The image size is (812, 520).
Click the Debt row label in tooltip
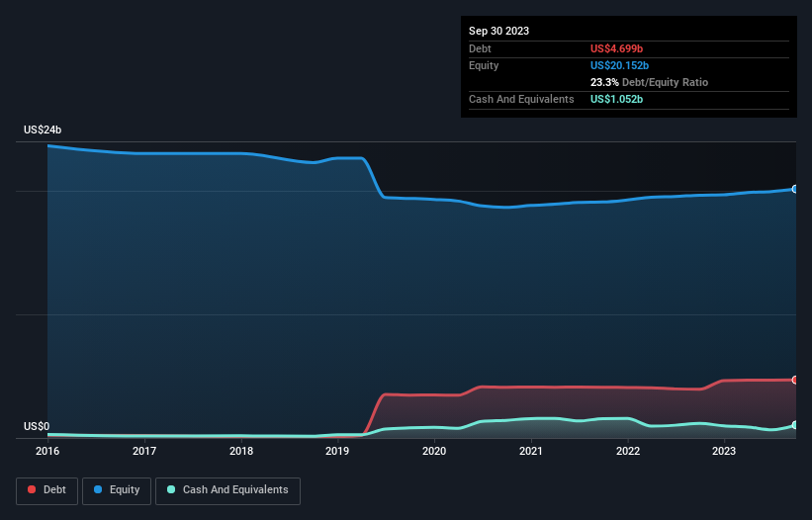click(480, 48)
